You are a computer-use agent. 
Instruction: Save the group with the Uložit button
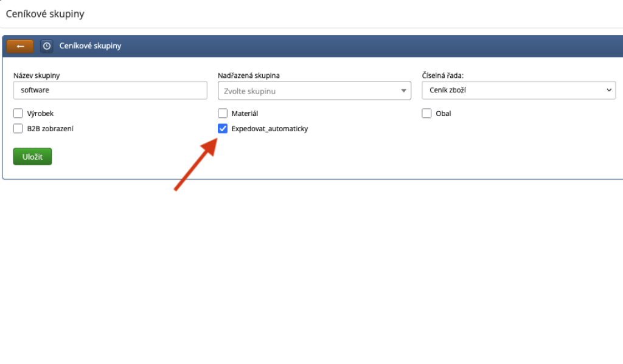point(32,156)
